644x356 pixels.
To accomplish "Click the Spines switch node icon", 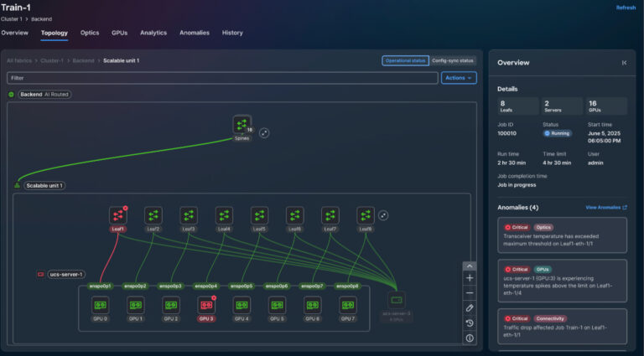I will (x=241, y=126).
